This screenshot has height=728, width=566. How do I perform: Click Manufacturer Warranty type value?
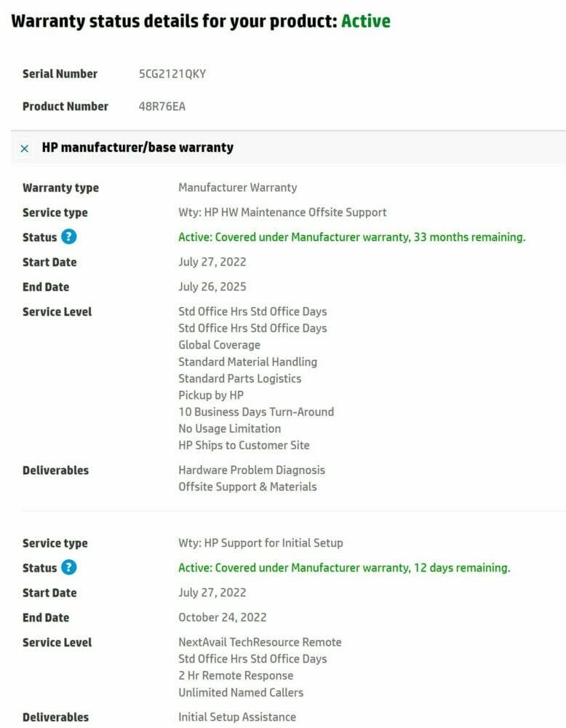237,188
